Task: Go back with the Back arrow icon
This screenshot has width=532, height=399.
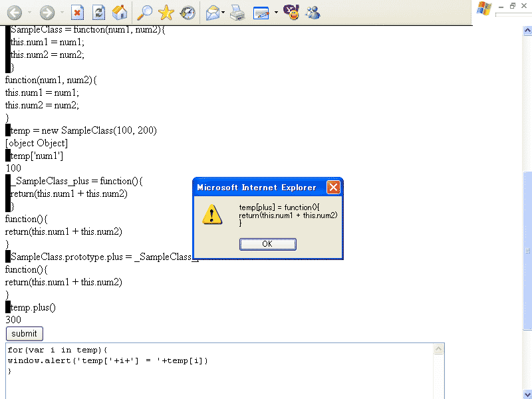Action: point(15,13)
